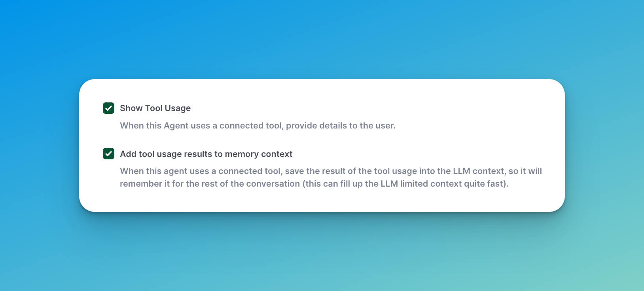Uncheck the Show Tool Usage checkbox
644x291 pixels.
108,108
